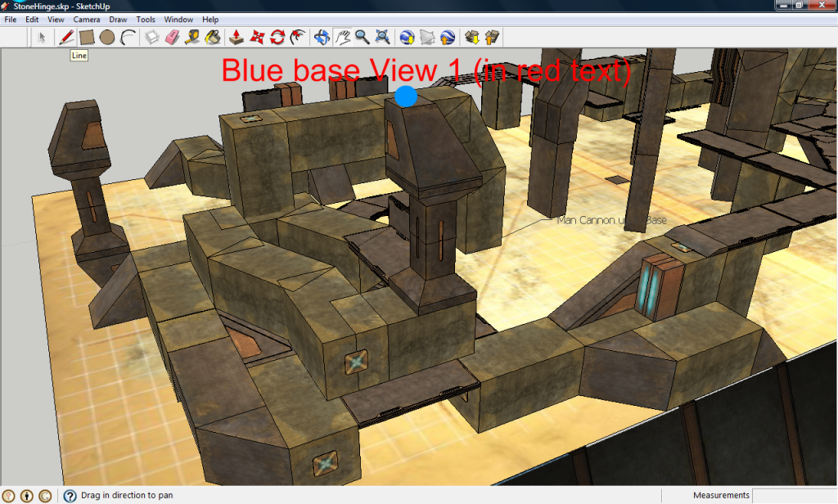Open the Help menu
The image size is (838, 504).
[210, 20]
